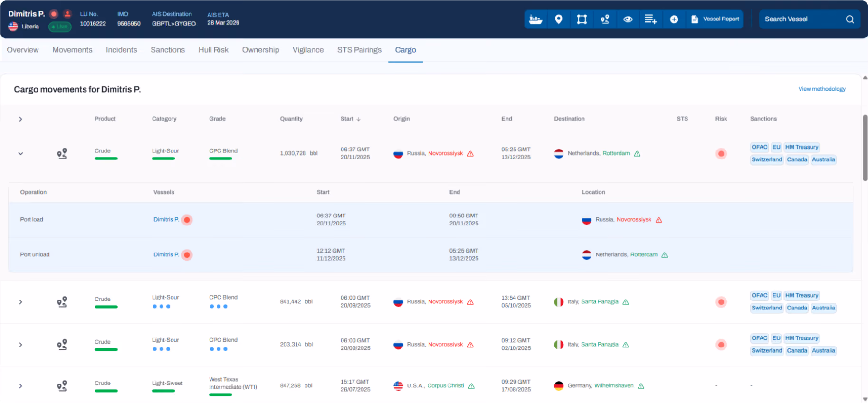Image resolution: width=868 pixels, height=403 pixels.
Task: Open the View methodology link
Action: [x=822, y=89]
